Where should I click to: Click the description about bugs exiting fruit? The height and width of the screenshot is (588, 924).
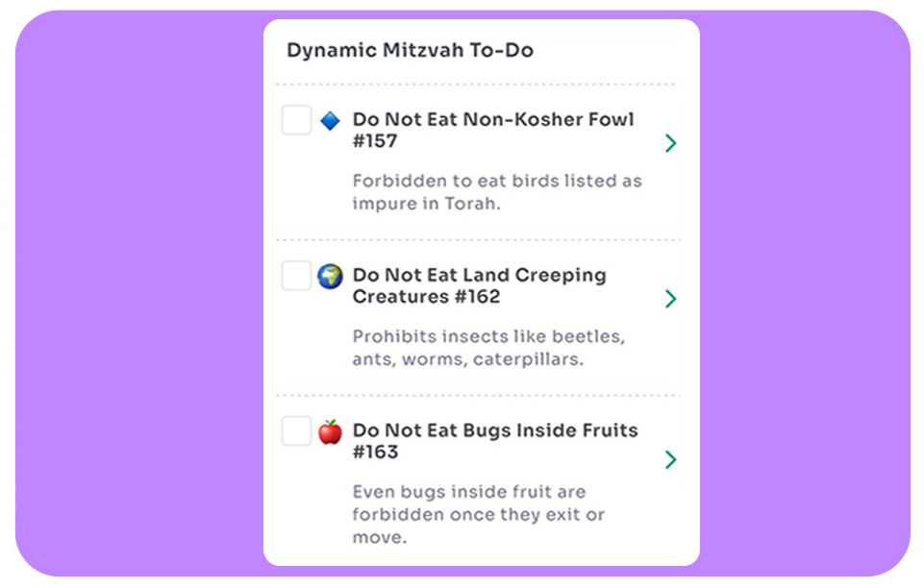(478, 514)
